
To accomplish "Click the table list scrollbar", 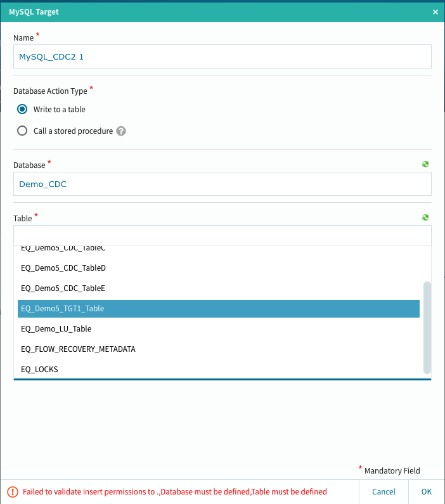I will tap(427, 328).
